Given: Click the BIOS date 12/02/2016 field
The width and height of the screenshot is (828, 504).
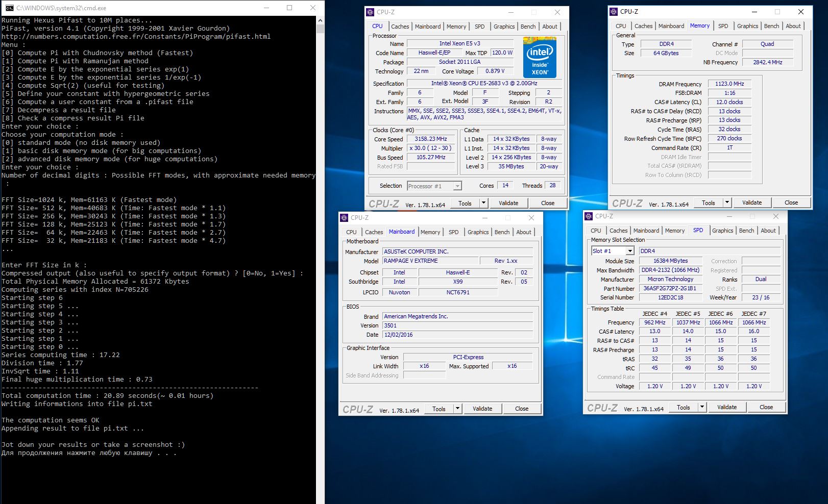Looking at the screenshot, I should 458,335.
